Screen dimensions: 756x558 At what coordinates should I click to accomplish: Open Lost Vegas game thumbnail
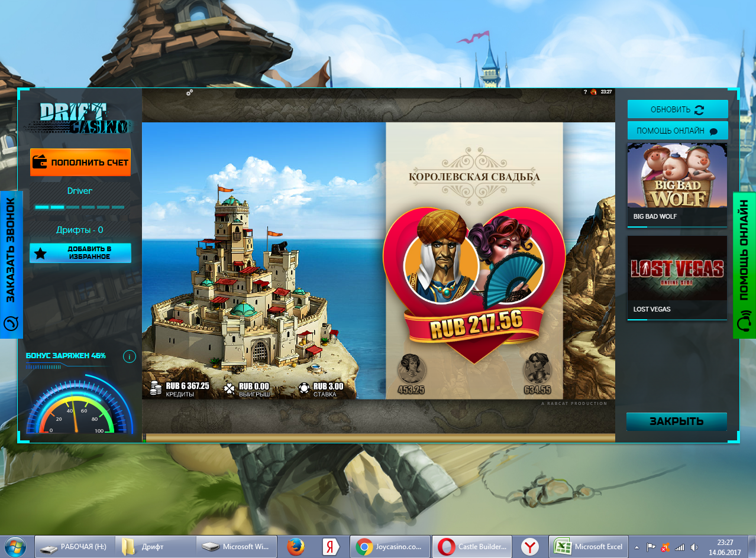[677, 268]
